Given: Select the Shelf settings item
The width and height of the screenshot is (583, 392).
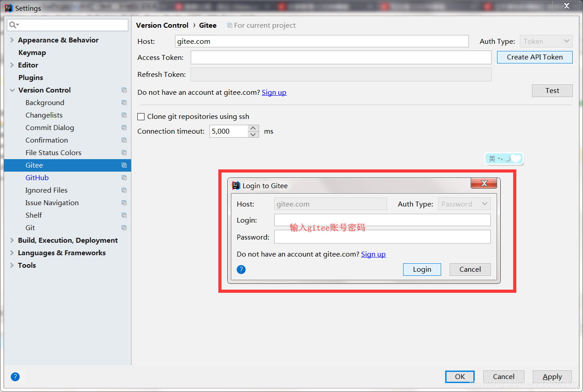Looking at the screenshot, I should [34, 215].
